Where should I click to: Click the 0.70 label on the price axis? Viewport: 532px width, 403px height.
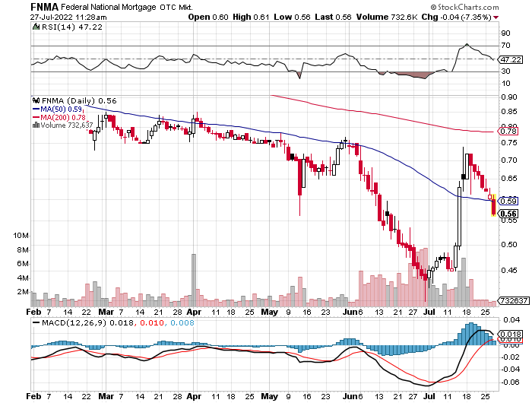click(509, 160)
